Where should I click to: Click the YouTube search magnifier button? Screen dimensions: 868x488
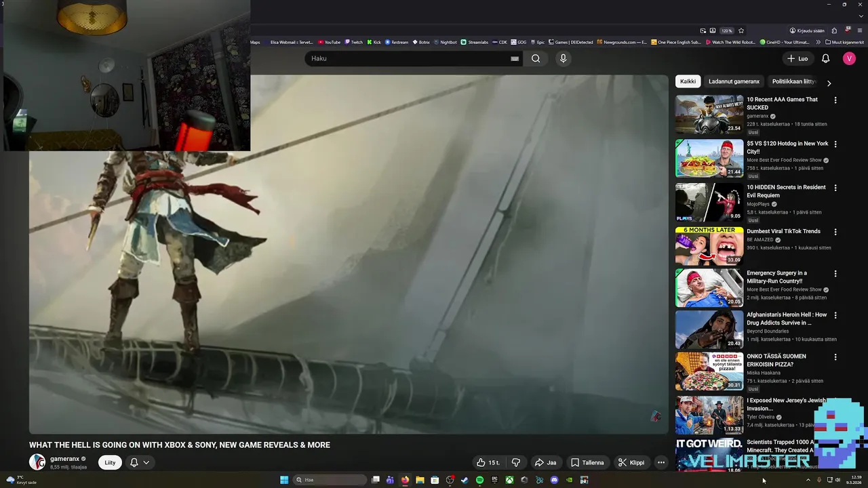(536, 58)
